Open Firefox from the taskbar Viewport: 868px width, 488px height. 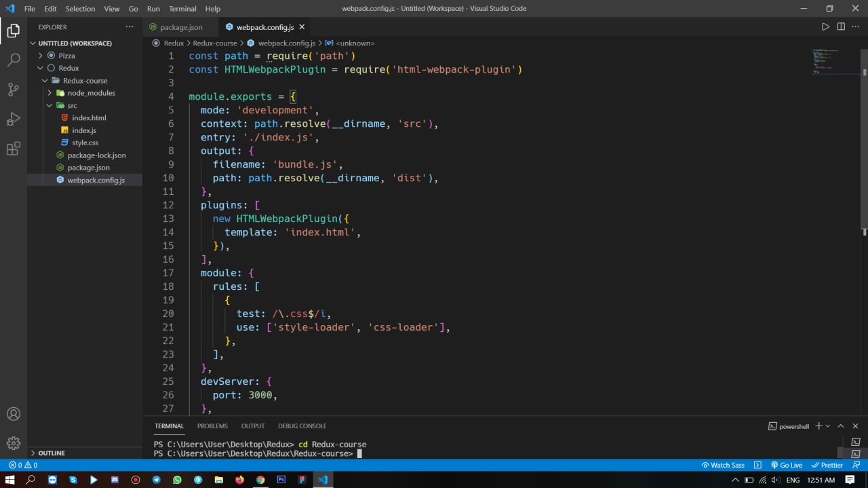239,479
